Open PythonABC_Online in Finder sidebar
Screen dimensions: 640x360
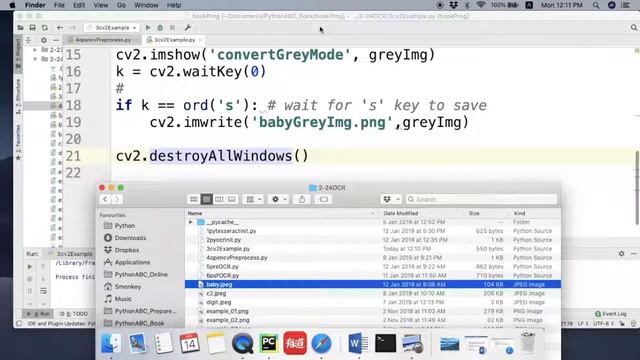tap(141, 274)
